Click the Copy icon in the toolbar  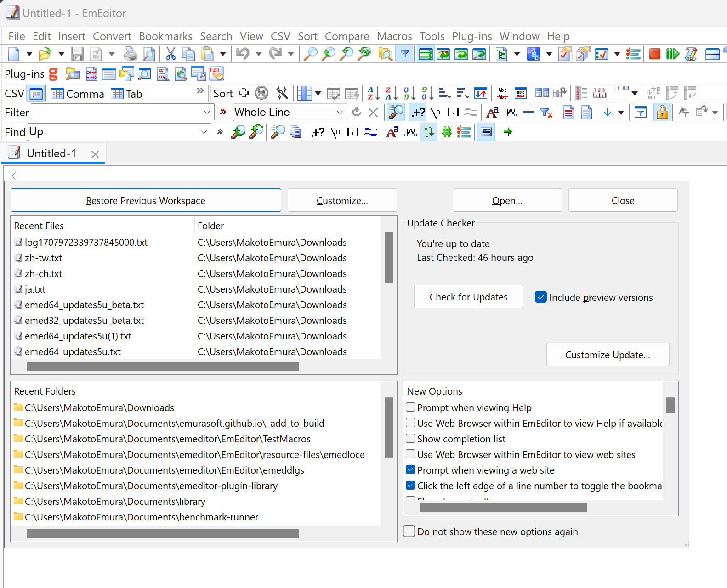click(188, 54)
